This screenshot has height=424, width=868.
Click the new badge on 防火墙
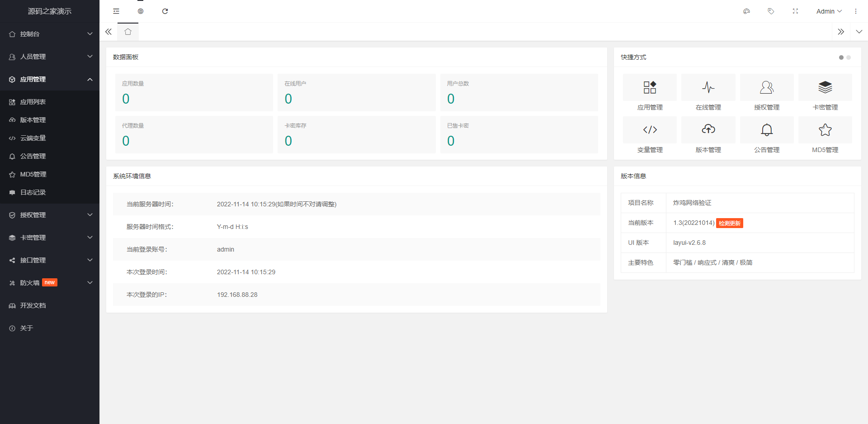tap(50, 282)
